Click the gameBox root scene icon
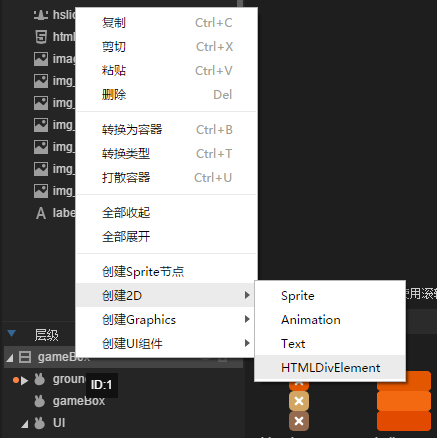Viewport: 437px width, 438px height. click(25, 357)
